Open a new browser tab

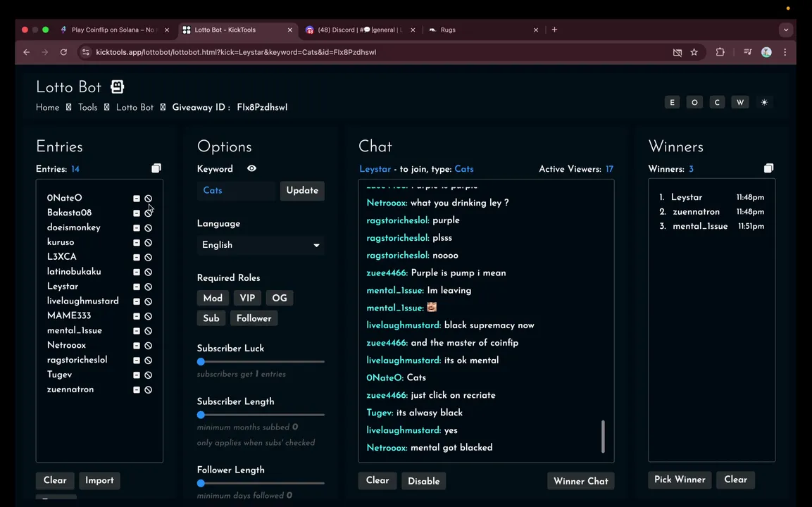[x=555, y=30]
